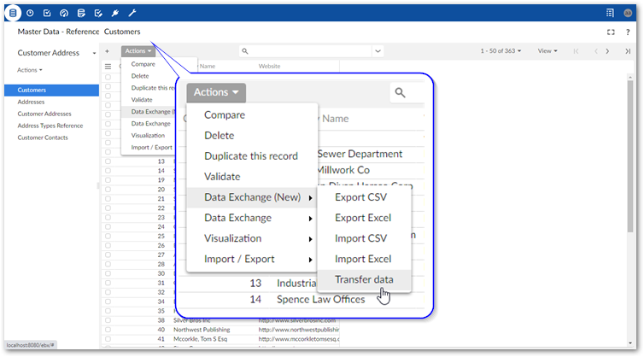
Task: Click the database icon in the top bar
Action: [13, 13]
